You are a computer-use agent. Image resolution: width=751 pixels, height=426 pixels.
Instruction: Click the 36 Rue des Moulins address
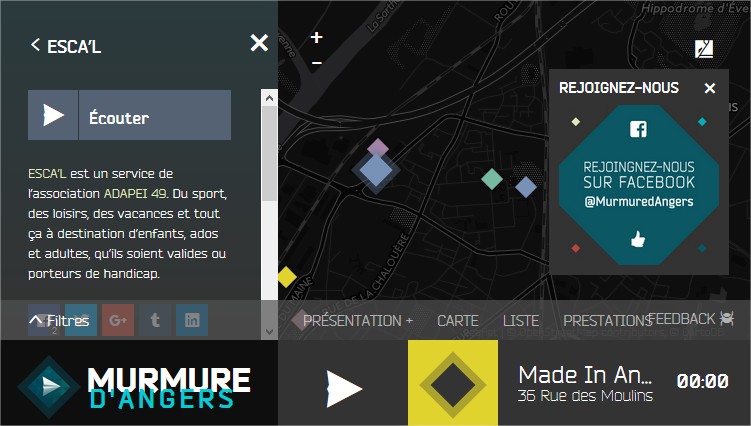pos(585,395)
